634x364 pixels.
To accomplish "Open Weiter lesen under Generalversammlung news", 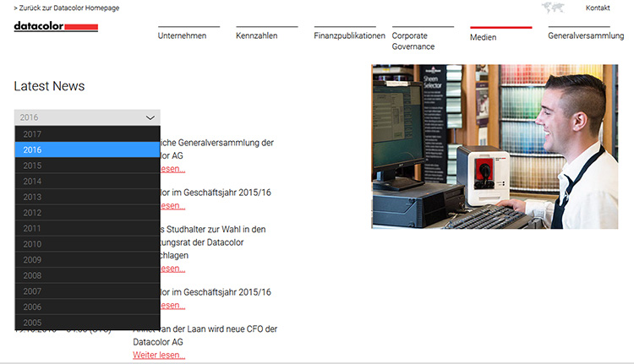I will (172, 169).
